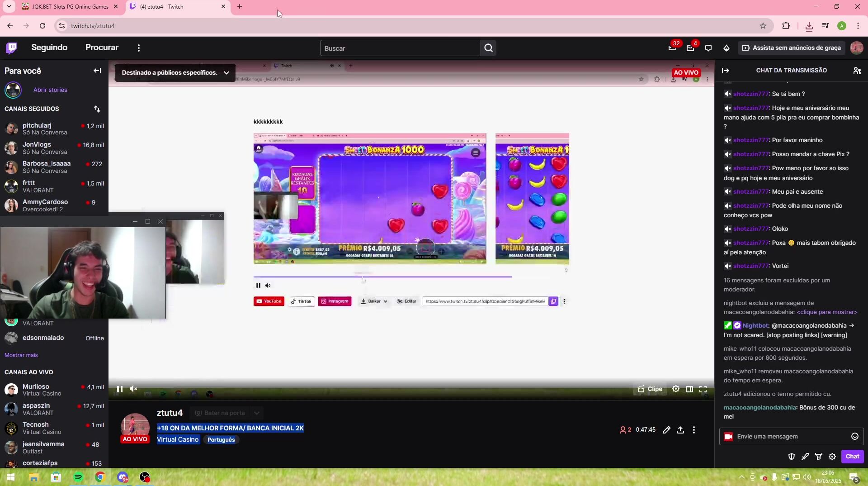Open Chrome menu three dots
Screen dimensions: 868x486
(x=858, y=26)
